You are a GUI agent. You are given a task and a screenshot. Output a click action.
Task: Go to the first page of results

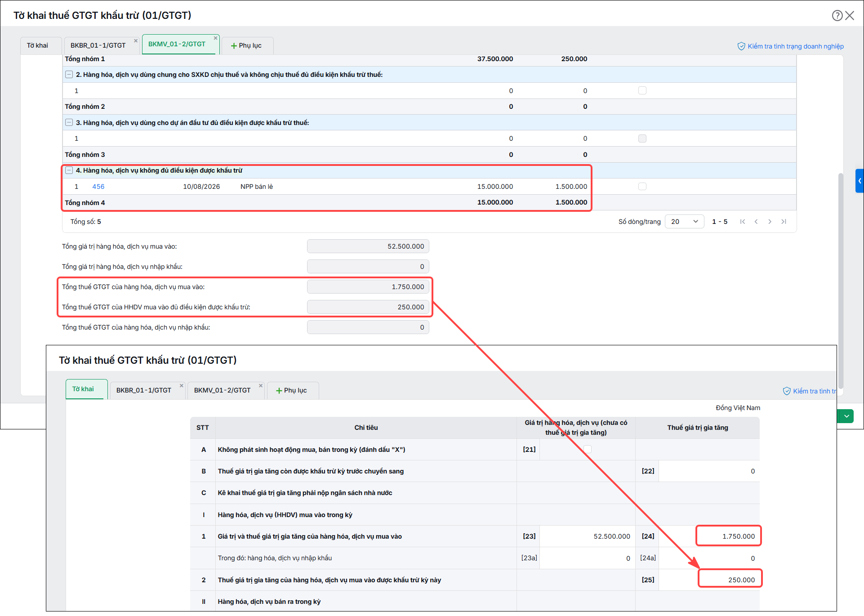click(743, 222)
